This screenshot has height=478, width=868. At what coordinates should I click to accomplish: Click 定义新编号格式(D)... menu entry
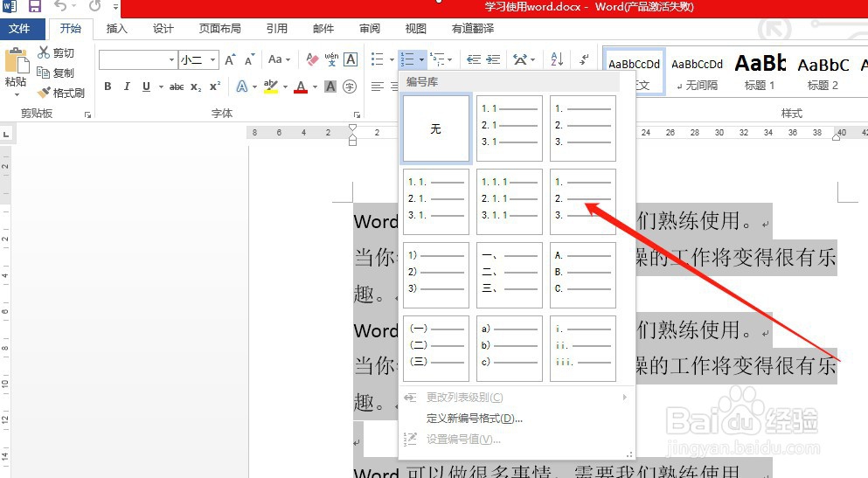475,419
